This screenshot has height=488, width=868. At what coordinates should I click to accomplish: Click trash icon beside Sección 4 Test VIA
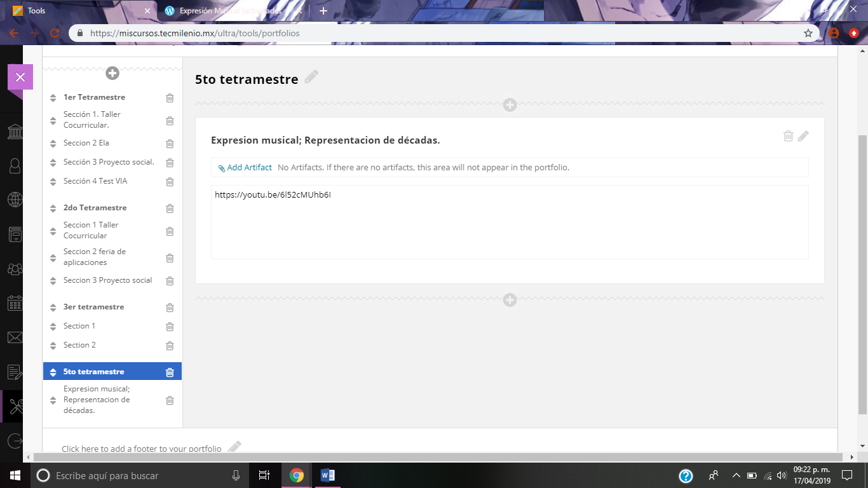click(x=170, y=182)
